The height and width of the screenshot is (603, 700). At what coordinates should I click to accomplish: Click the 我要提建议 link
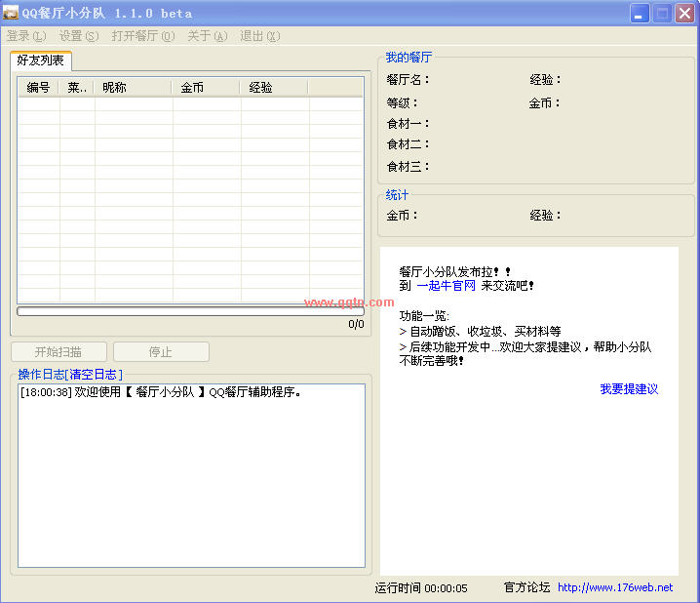coord(629,389)
